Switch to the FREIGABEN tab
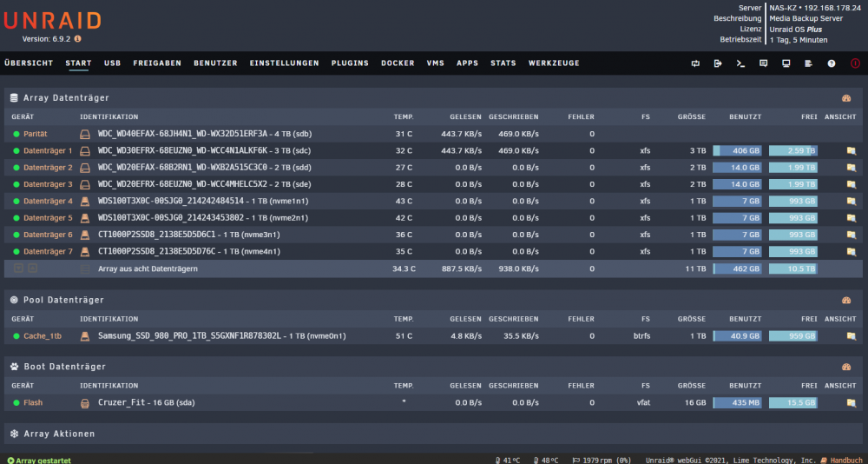The image size is (868, 464). pyautogui.click(x=157, y=63)
